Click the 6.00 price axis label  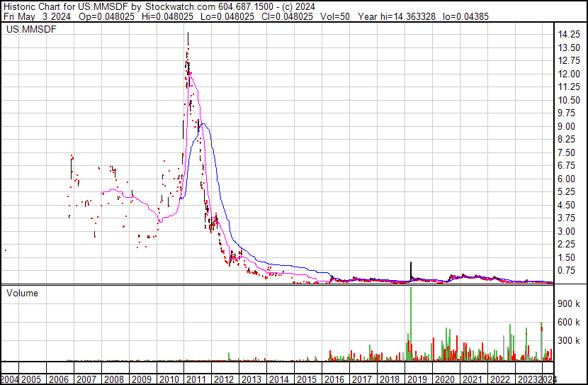pyautogui.click(x=570, y=179)
